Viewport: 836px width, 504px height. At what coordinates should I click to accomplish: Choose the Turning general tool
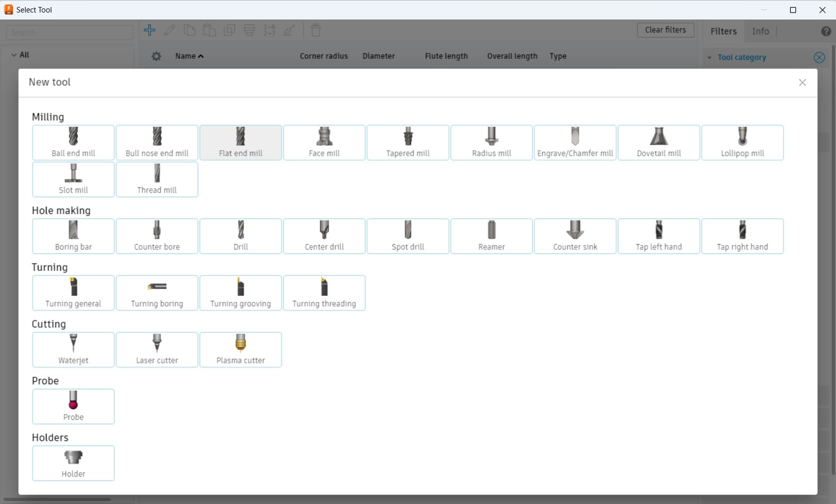(x=73, y=293)
